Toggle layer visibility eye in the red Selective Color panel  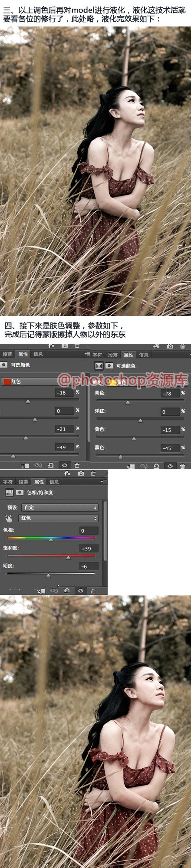65,465
